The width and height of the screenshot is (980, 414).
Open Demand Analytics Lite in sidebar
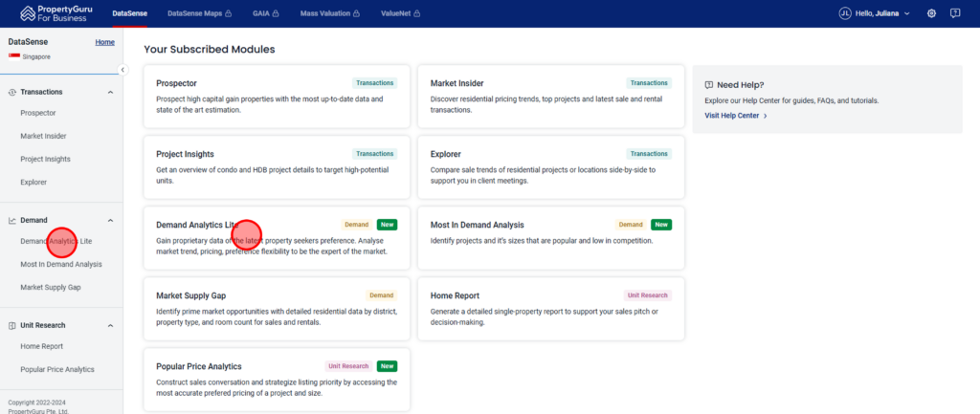[x=56, y=241]
